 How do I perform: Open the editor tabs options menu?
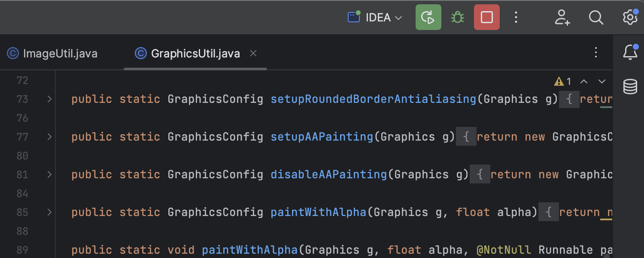(x=596, y=53)
